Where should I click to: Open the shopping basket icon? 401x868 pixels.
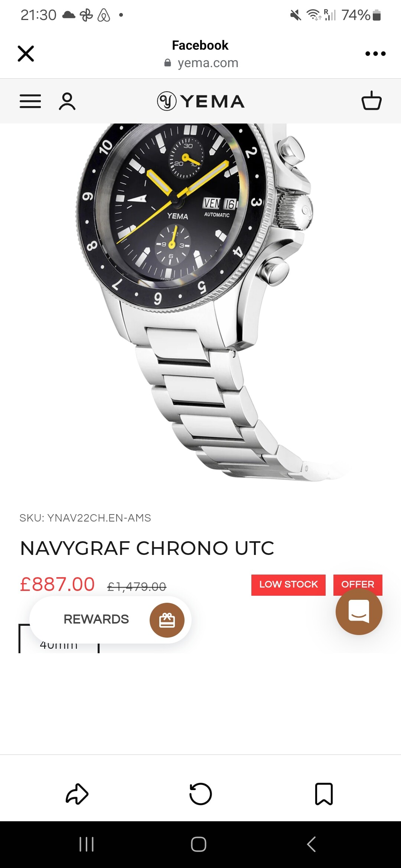point(371,101)
